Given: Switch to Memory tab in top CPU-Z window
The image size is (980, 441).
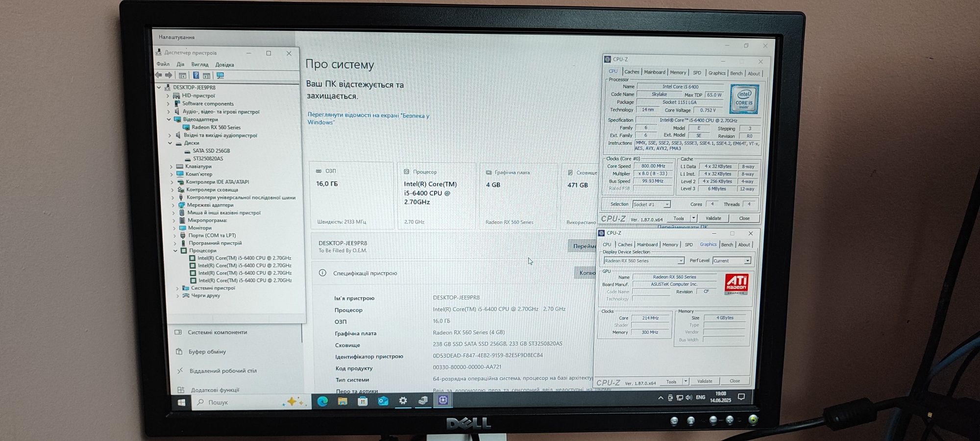Looking at the screenshot, I should coord(678,73).
